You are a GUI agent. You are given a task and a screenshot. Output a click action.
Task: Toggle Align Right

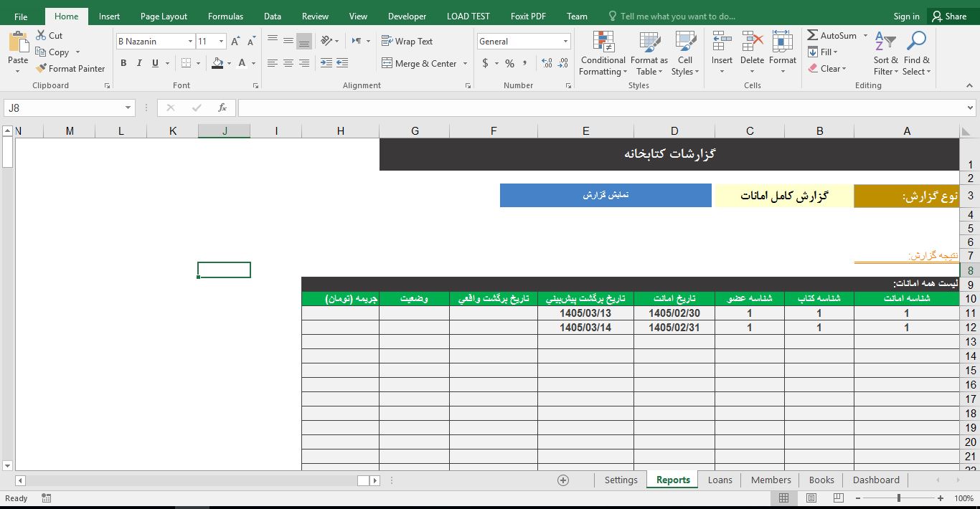304,63
